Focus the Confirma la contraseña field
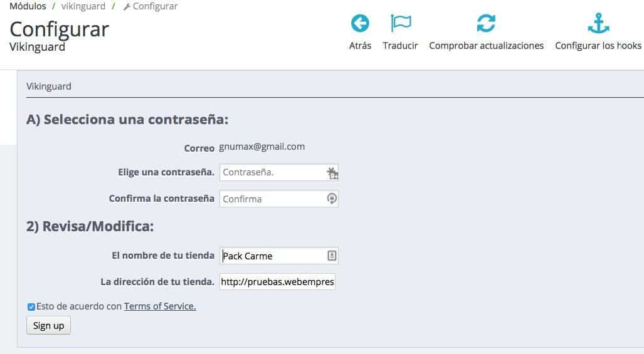 pyautogui.click(x=279, y=199)
